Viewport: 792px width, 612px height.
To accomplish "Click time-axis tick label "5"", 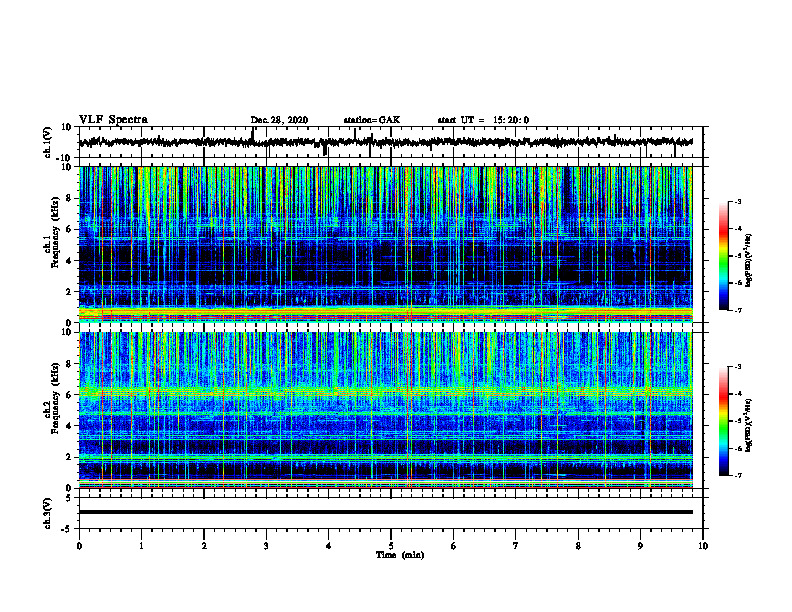I will pyautogui.click(x=391, y=546).
